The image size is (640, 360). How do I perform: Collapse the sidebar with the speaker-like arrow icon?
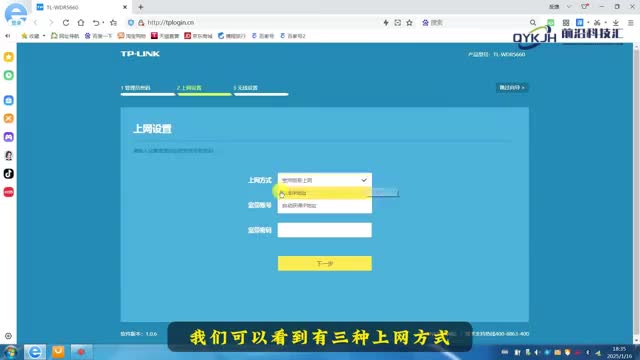[x=7, y=36]
